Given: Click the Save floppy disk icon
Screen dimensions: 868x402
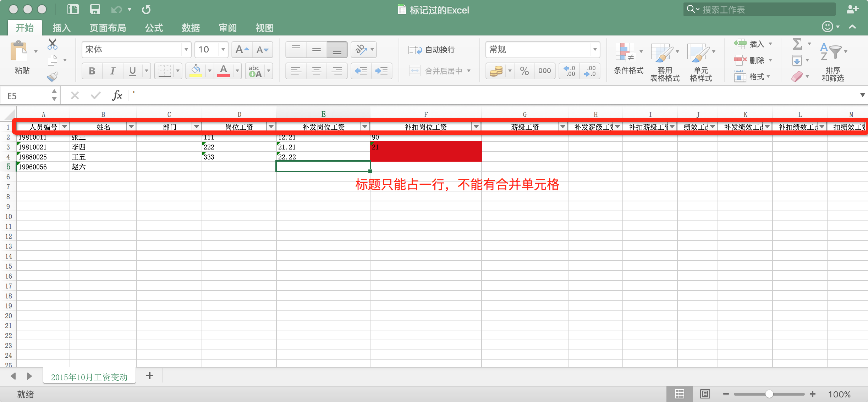Looking at the screenshot, I should pos(95,9).
